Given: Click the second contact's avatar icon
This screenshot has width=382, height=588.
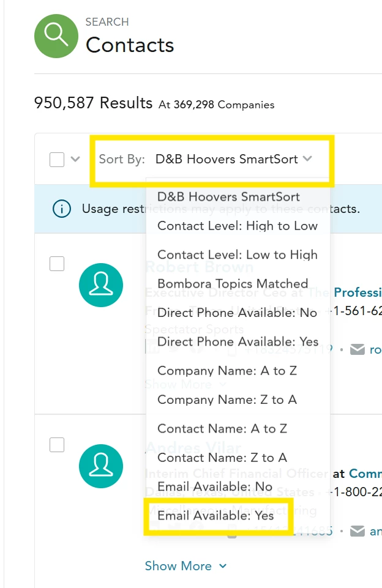Looking at the screenshot, I should [101, 466].
